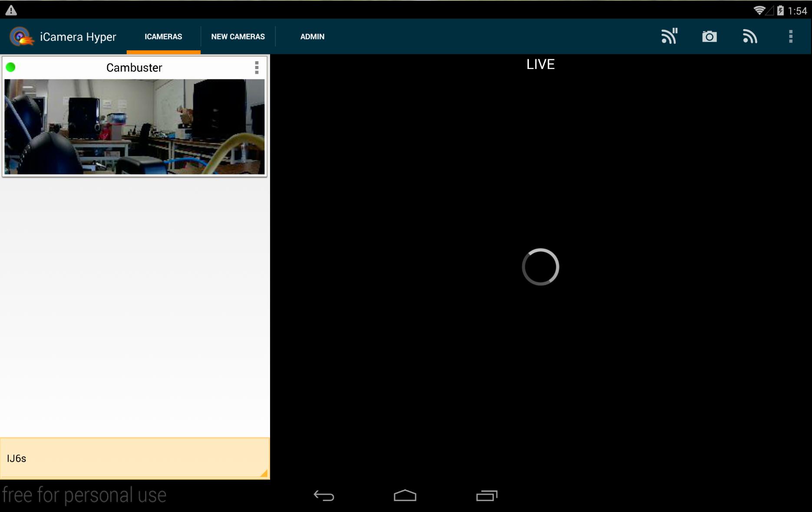Tap the warning triangle notification icon
Image resolution: width=812 pixels, height=512 pixels.
tap(11, 10)
